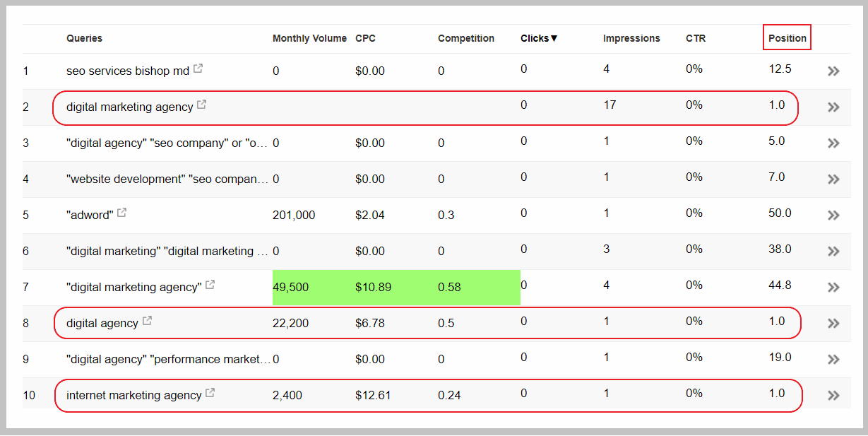Sort by Competition column header

pos(466,38)
